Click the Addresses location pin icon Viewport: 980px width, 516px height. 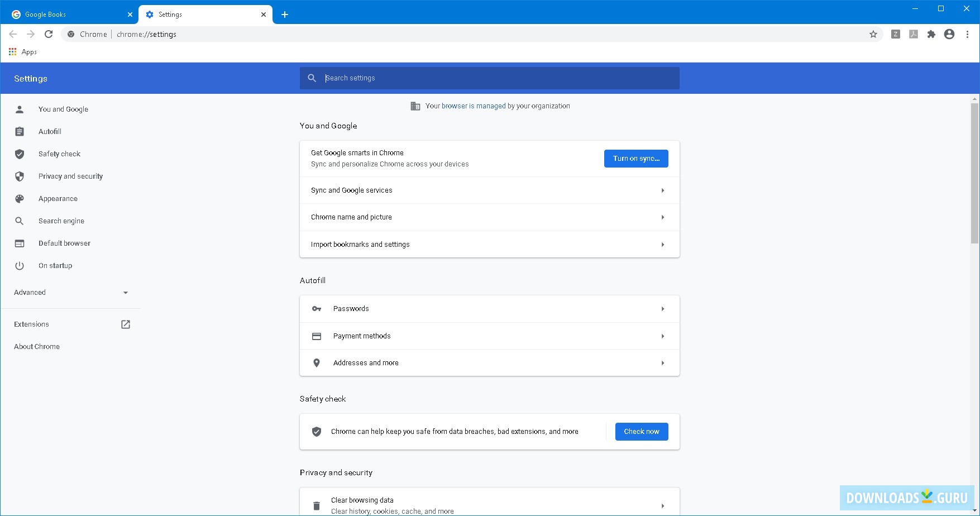317,362
